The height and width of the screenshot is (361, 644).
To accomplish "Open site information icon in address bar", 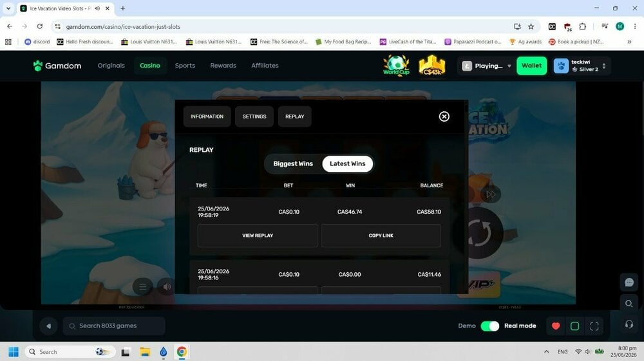I will pyautogui.click(x=57, y=26).
